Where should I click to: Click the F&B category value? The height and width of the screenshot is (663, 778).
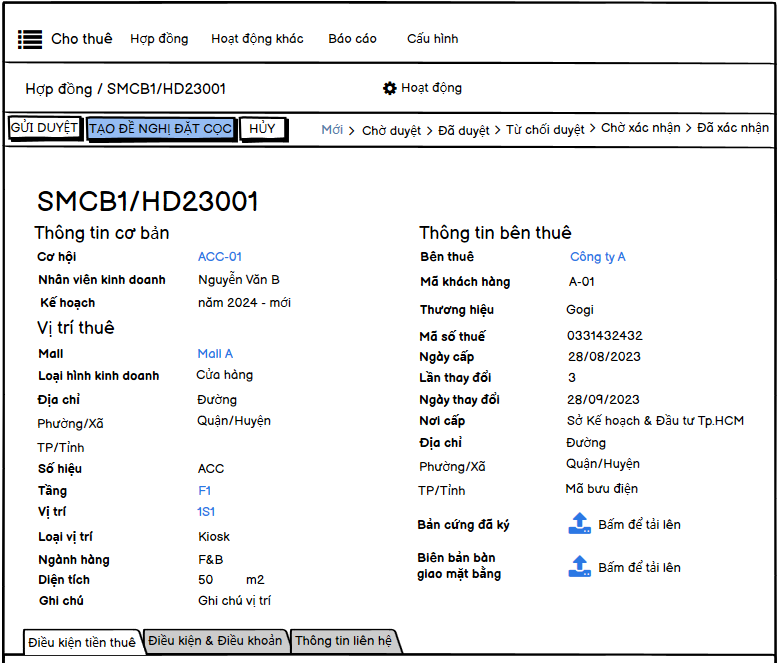click(210, 560)
